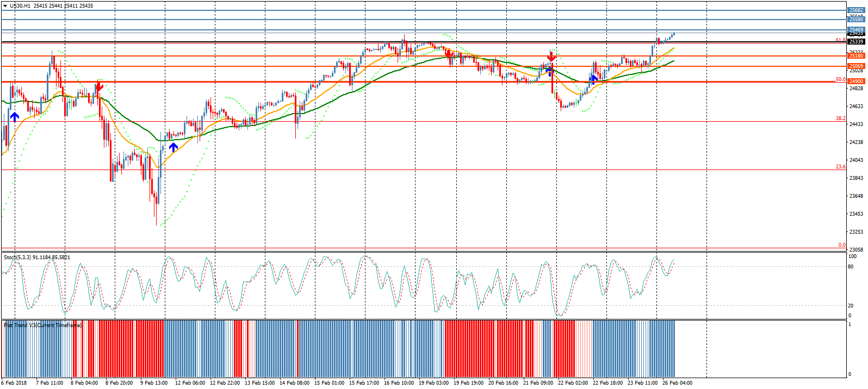Image resolution: width=868 pixels, height=389 pixels.
Task: Click the Stoch(5,3,3) indicator label
Action: tap(36, 257)
